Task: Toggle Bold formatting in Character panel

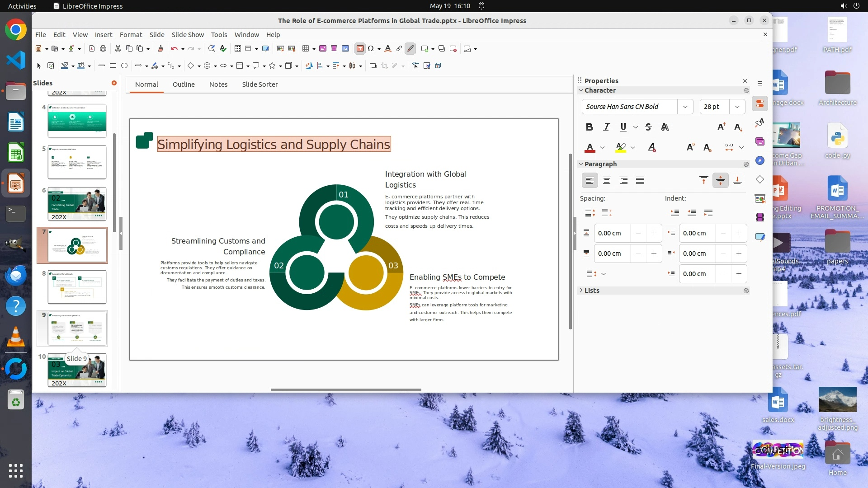Action: point(589,127)
